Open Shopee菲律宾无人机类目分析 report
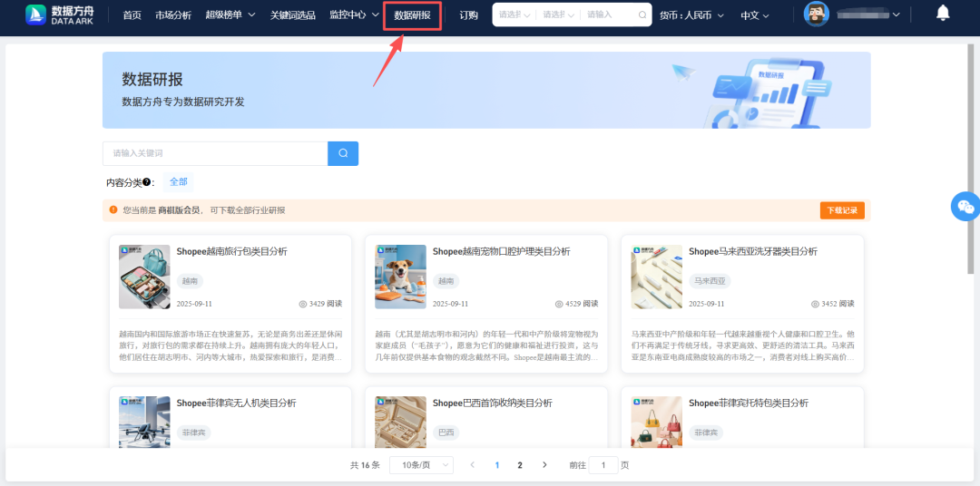 click(236, 403)
